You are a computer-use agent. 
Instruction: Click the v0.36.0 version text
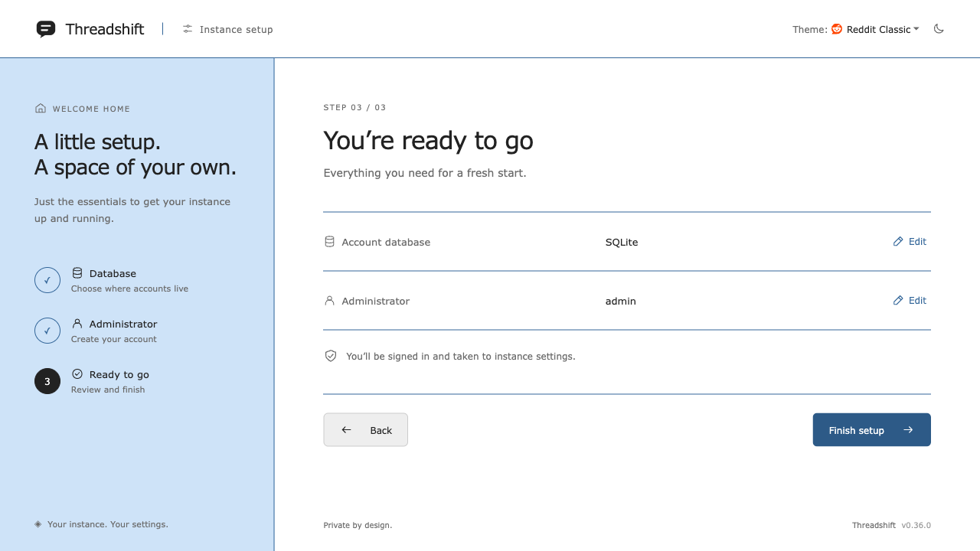[916, 525]
